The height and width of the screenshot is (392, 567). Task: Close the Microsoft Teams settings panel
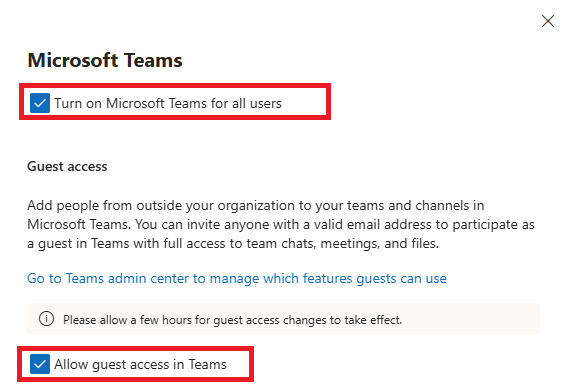(548, 21)
